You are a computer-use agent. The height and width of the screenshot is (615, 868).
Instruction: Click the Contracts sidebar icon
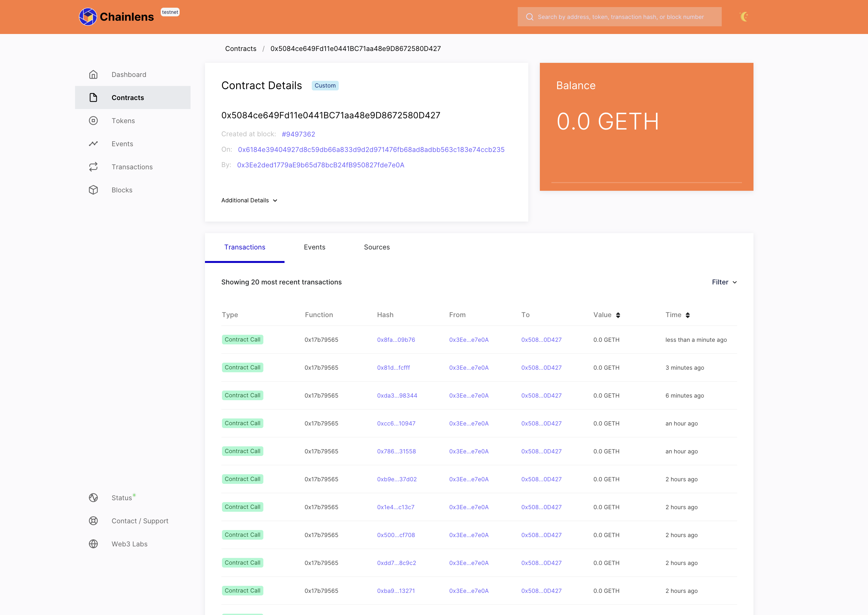click(93, 97)
